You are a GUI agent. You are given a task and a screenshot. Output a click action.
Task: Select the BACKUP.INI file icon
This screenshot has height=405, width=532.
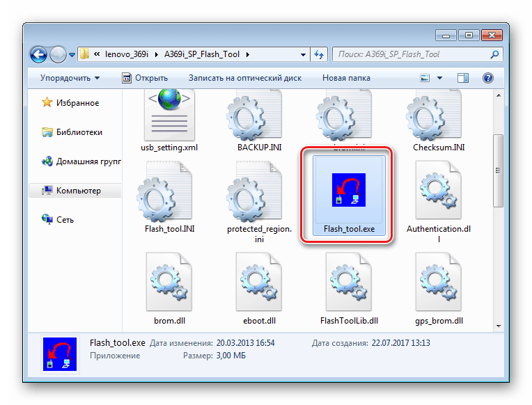tap(253, 116)
